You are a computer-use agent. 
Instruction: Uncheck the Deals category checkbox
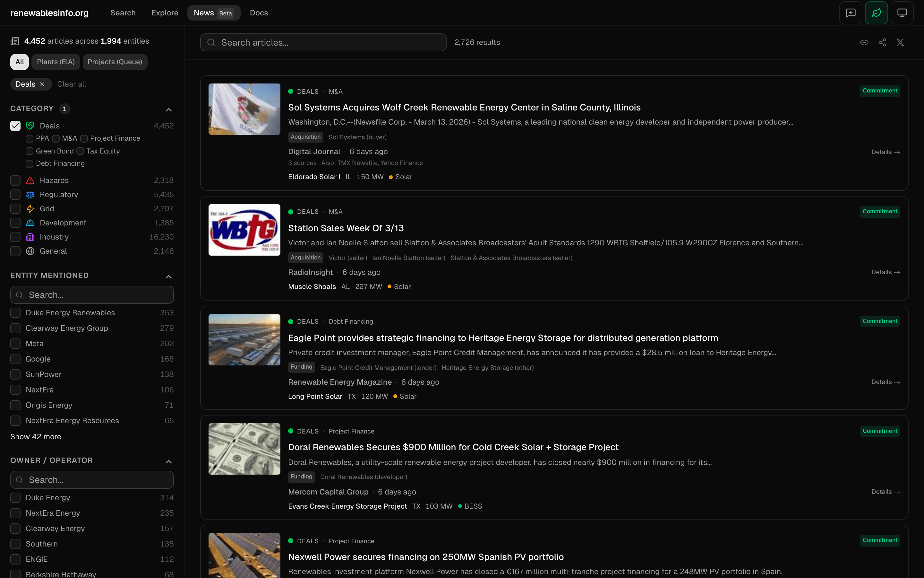(15, 126)
